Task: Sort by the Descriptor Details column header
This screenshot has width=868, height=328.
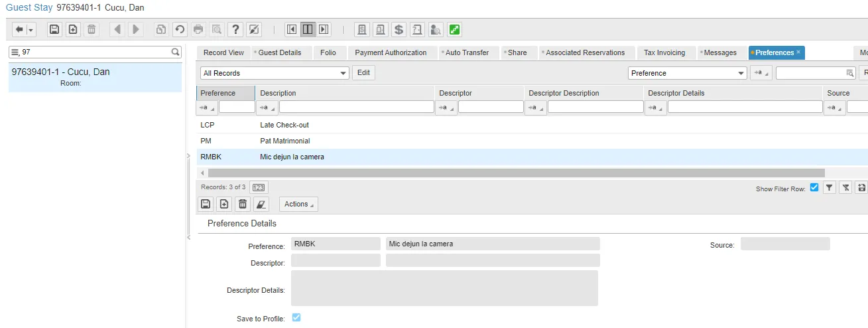Action: coord(733,93)
